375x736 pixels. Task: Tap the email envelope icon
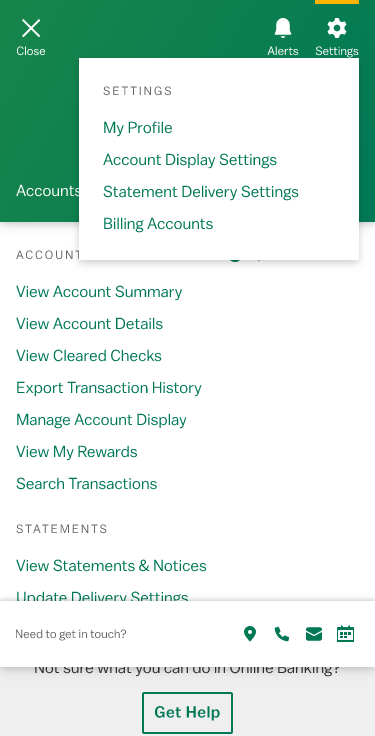314,634
